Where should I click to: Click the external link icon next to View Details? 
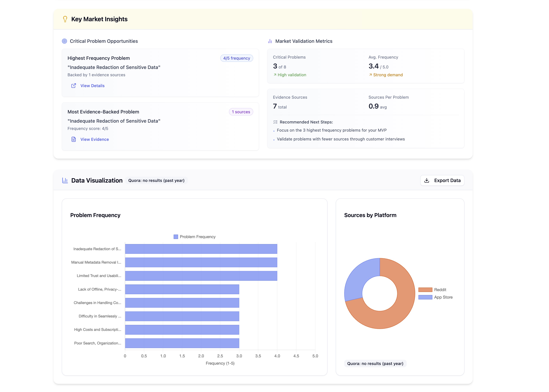(74, 86)
